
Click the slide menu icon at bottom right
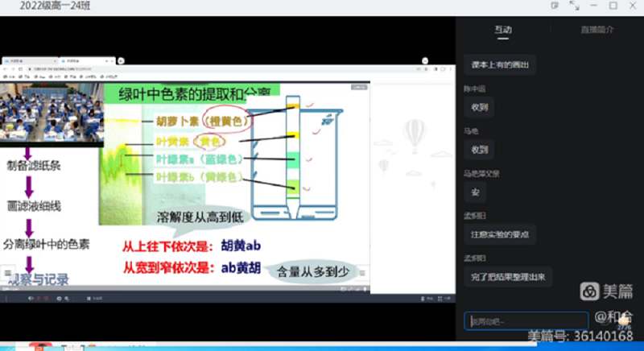(x=361, y=274)
